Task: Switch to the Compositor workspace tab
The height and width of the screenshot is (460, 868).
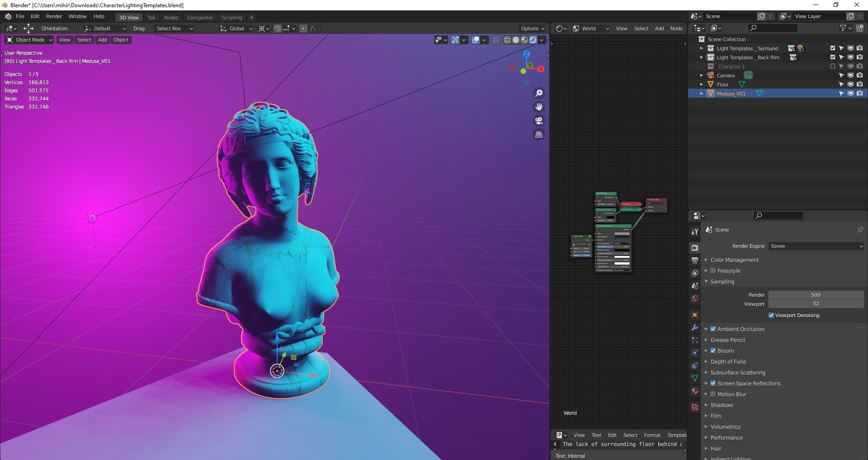Action: pos(200,18)
